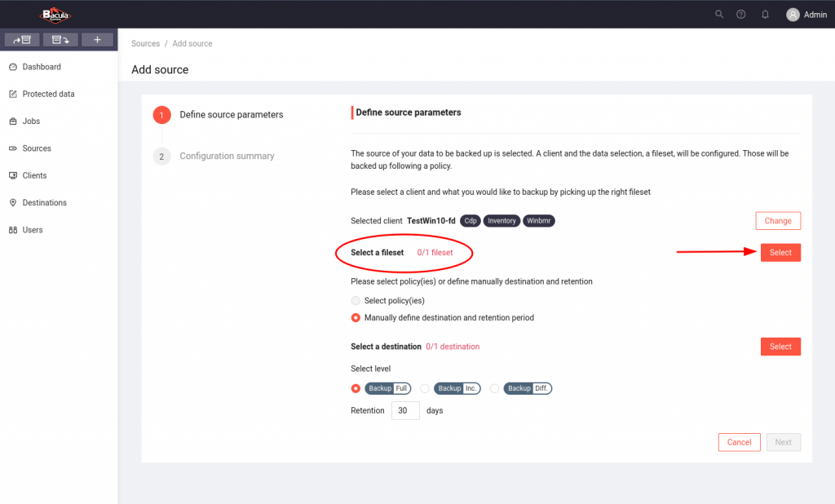Select 'Manually define destination and retention period'
This screenshot has height=504, width=835.
(356, 318)
